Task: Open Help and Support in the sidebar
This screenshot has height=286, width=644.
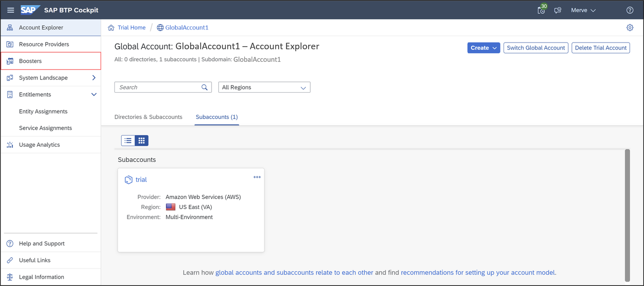Action: click(x=51, y=243)
